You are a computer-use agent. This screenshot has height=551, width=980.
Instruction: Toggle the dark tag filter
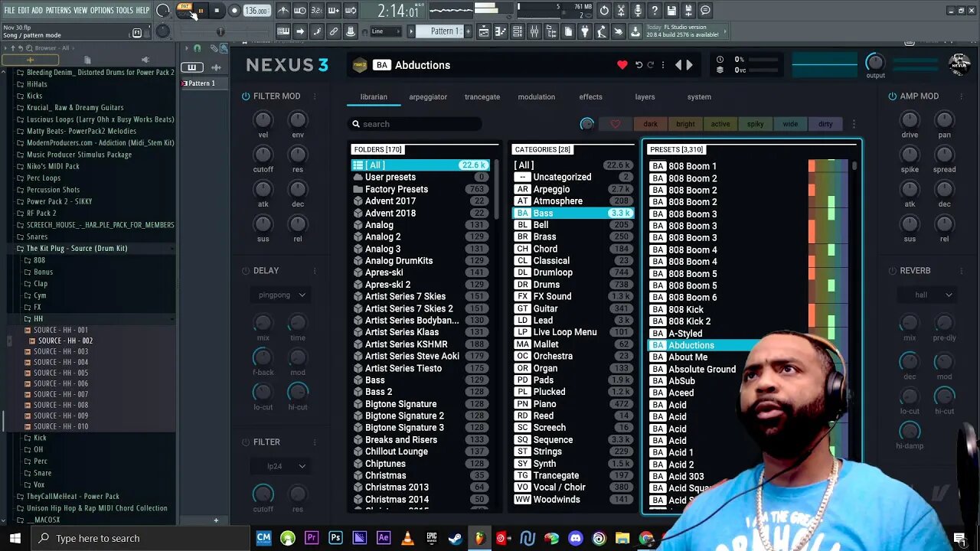click(x=650, y=124)
